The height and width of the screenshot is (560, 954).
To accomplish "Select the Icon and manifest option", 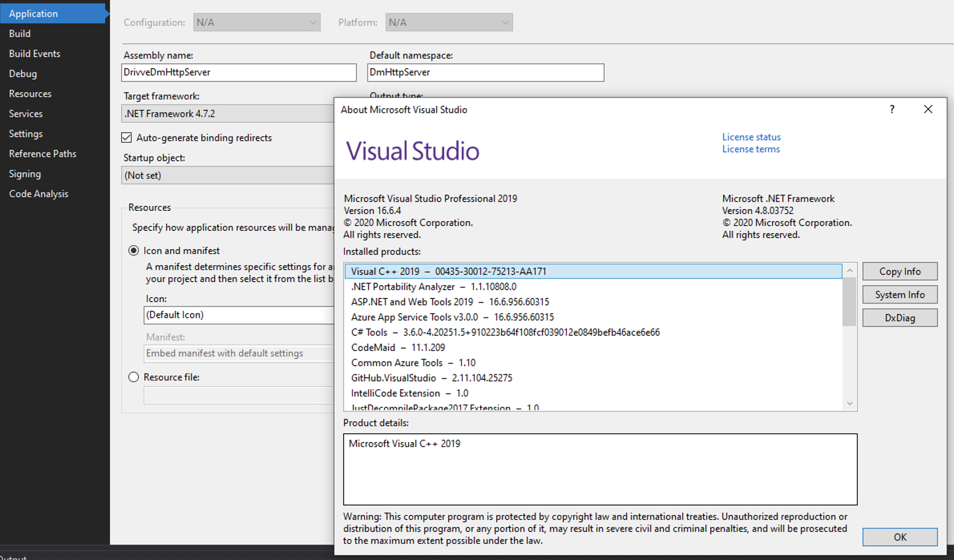I will click(x=133, y=250).
